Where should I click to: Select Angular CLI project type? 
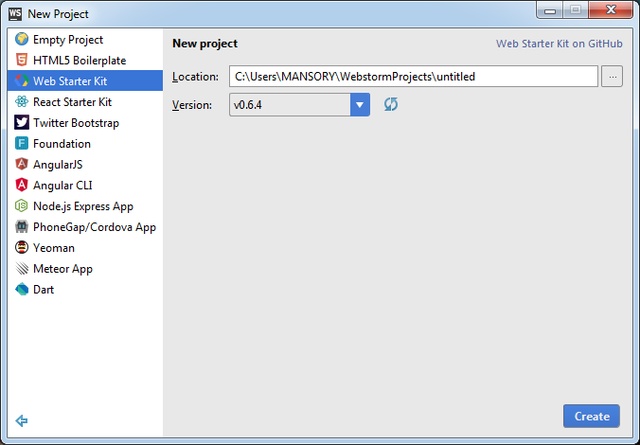click(68, 185)
